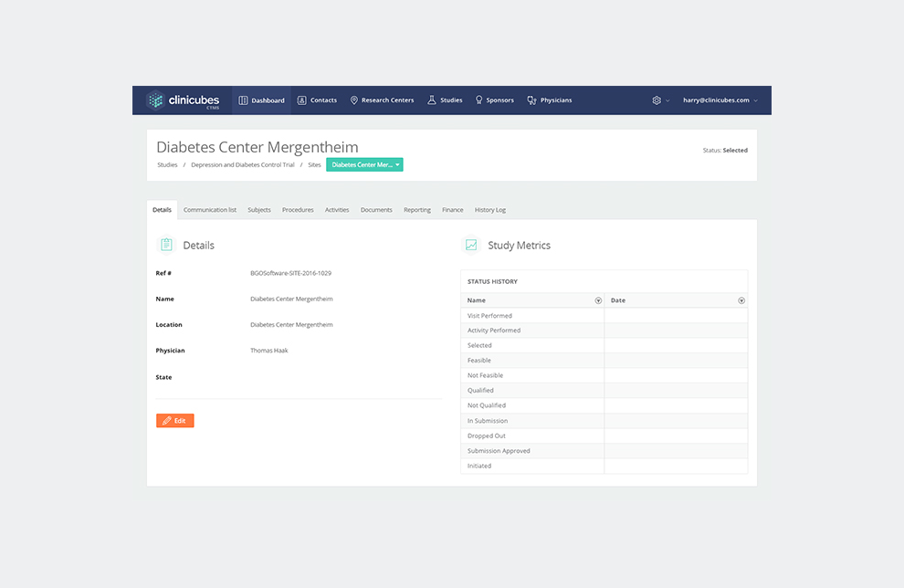
Task: Select the Visit Performed status row
Action: point(604,315)
